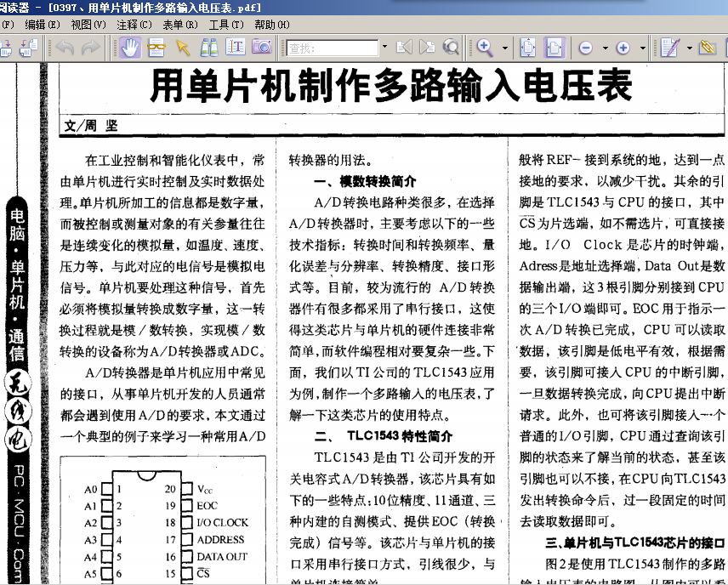Click the fit whole page icon
The image size is (728, 585).
coord(528,48)
